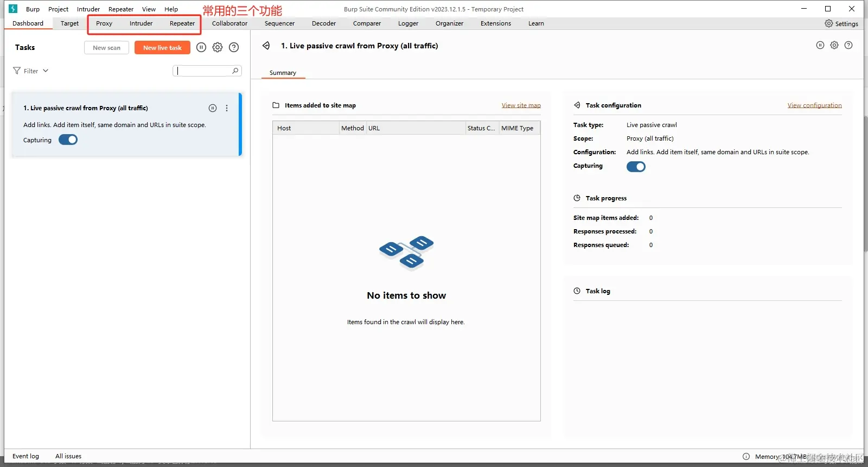Open the View configuration link
The height and width of the screenshot is (467, 868).
[x=815, y=105]
